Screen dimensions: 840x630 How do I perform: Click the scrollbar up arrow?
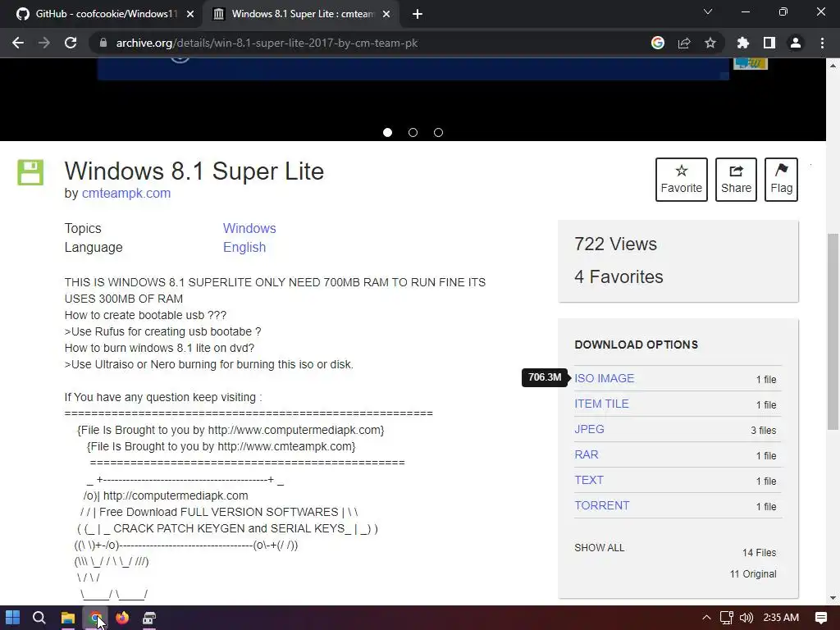click(833, 65)
